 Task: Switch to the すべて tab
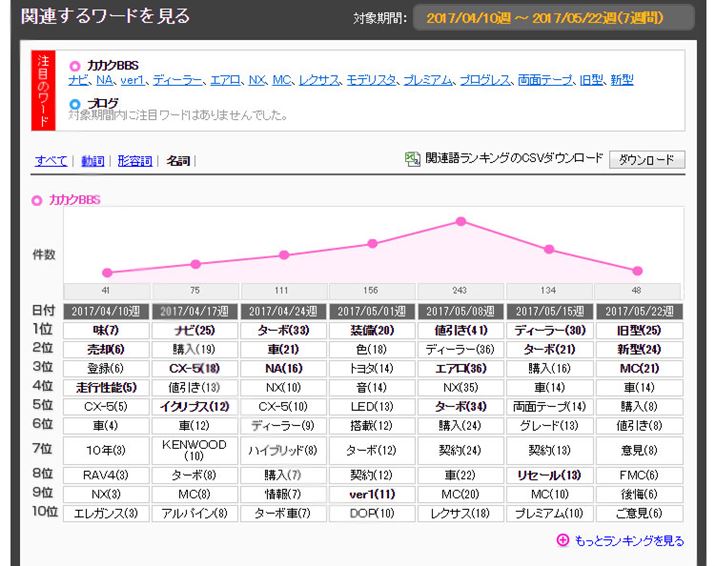[50, 160]
